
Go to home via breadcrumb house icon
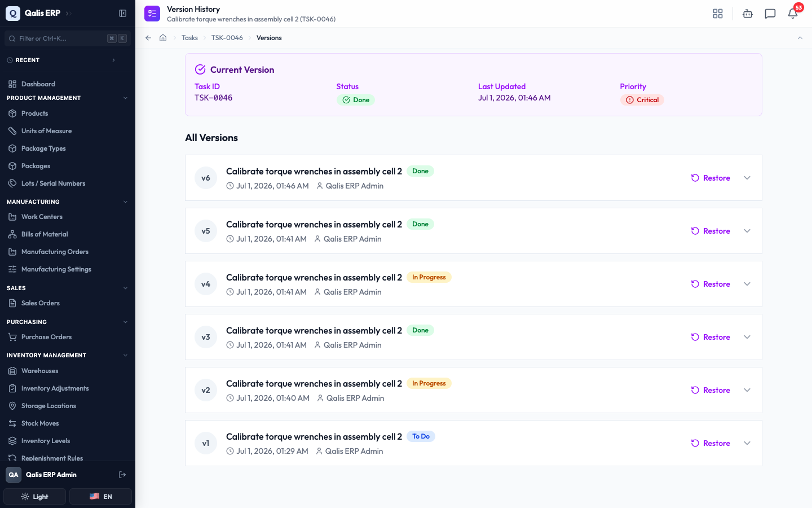(163, 38)
